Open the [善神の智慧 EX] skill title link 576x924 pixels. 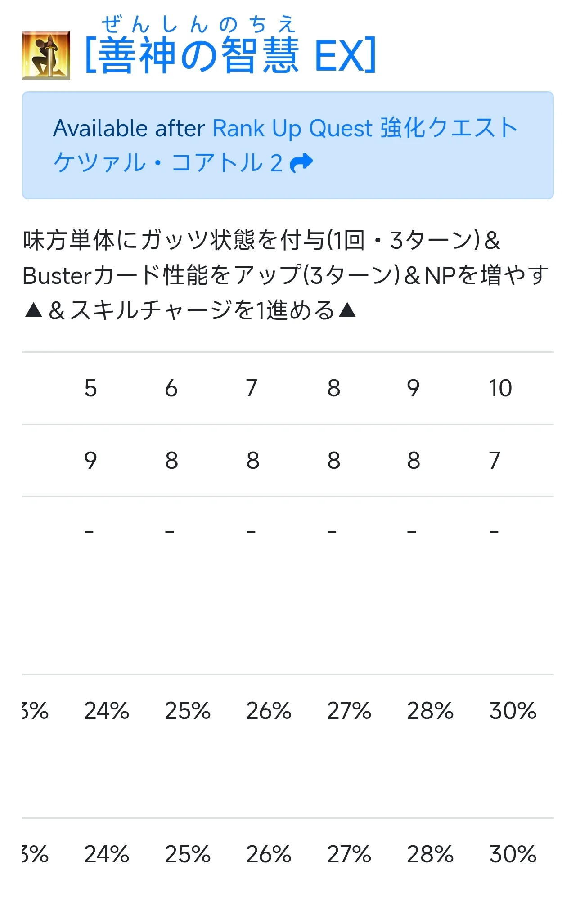230,56
